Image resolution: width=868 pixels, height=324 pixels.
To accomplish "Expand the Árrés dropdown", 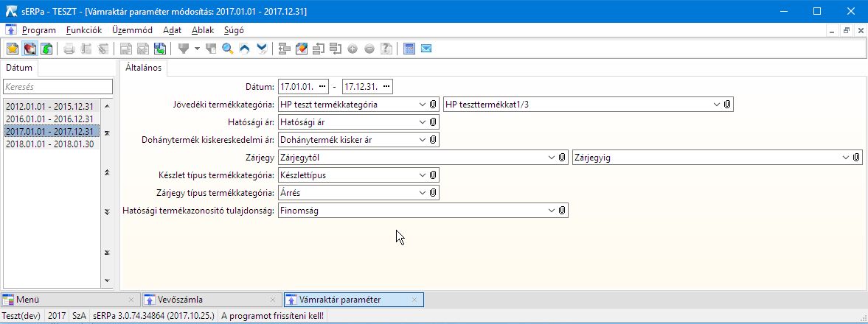I will [x=423, y=193].
